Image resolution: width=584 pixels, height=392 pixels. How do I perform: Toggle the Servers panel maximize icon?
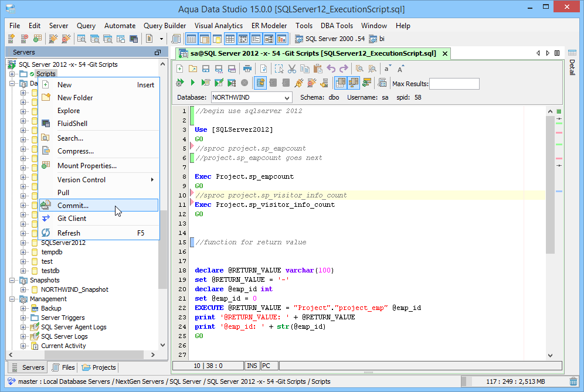click(x=158, y=53)
